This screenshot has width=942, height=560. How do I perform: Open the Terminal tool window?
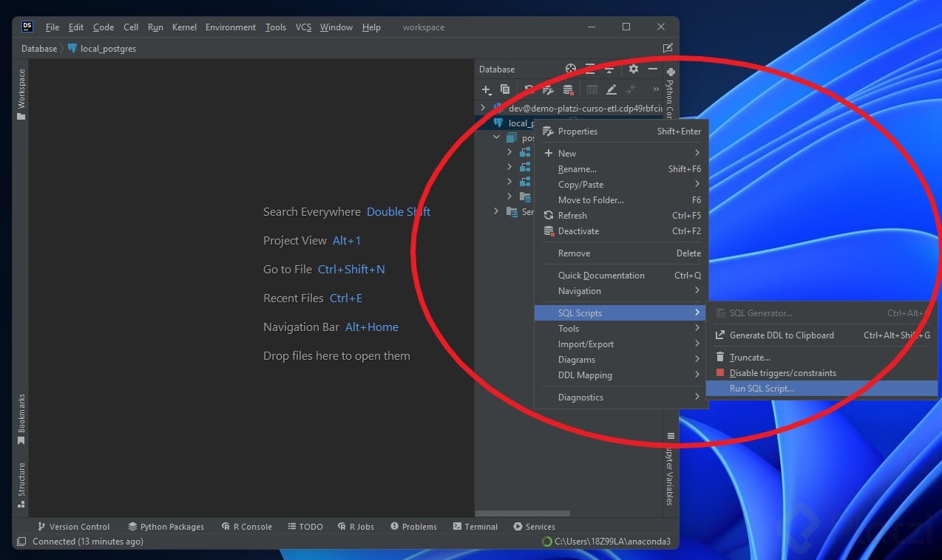coord(475,527)
